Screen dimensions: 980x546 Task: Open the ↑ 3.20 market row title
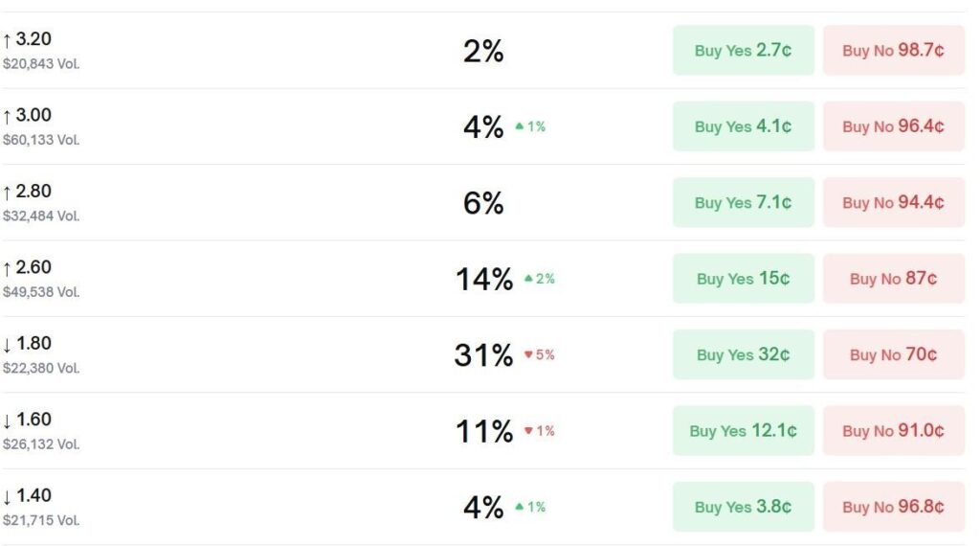point(28,39)
